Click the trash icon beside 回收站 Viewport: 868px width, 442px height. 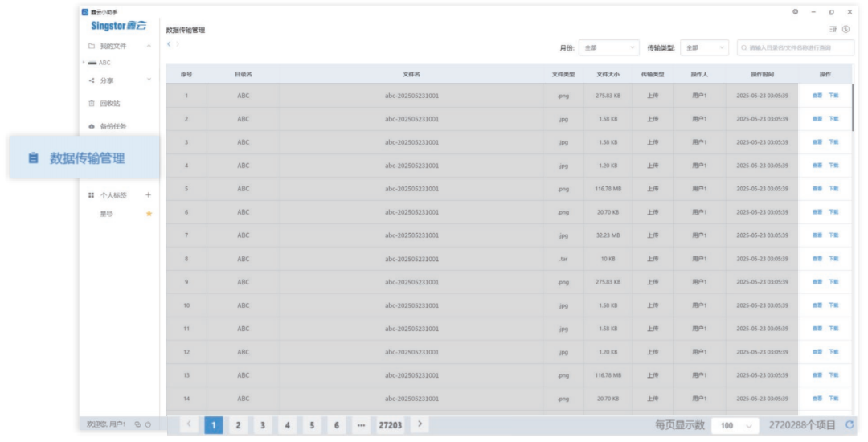(x=92, y=104)
